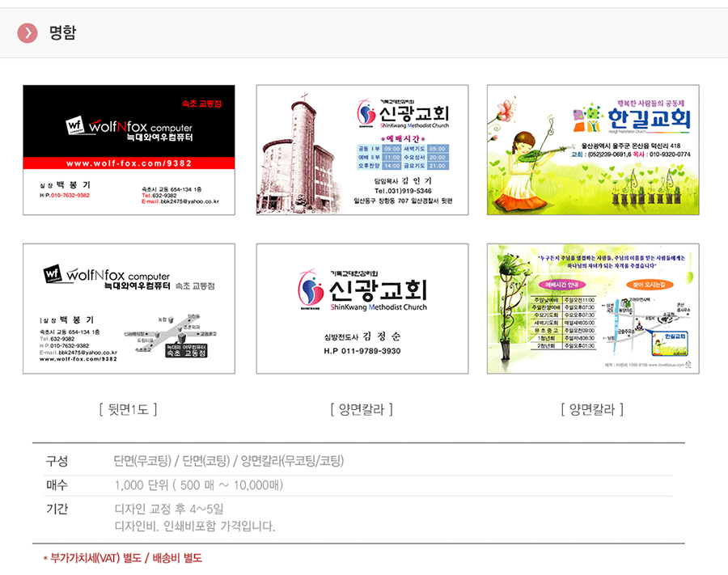Click the [ 뒷면1도 ] caption
Screen dimensions: 728x575
[x=128, y=409]
